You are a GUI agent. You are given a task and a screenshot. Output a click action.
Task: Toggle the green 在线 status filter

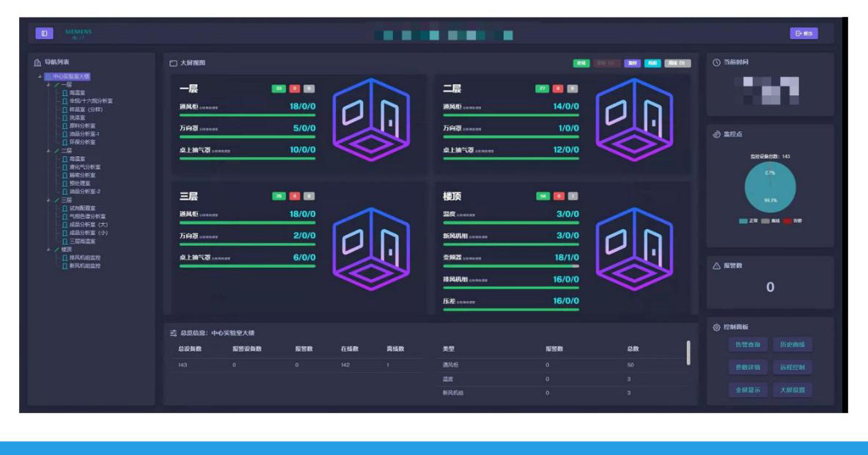click(581, 63)
